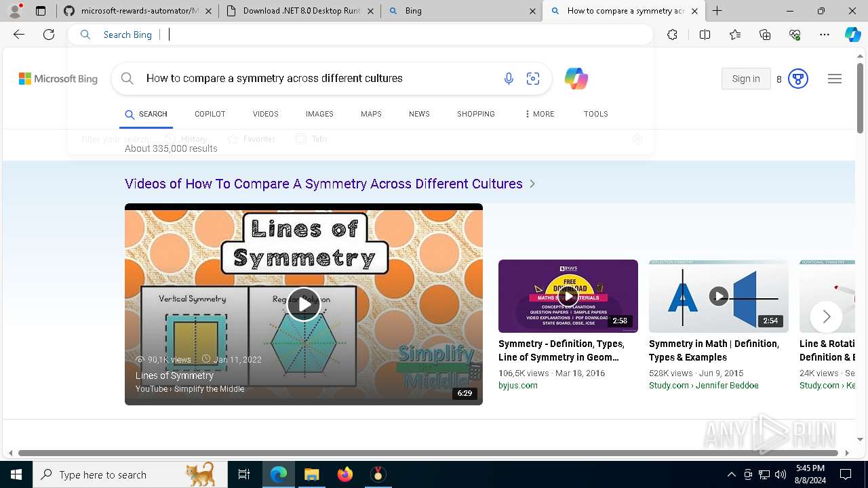Select the VIDEOS search tab
This screenshot has width=868, height=488.
click(266, 114)
